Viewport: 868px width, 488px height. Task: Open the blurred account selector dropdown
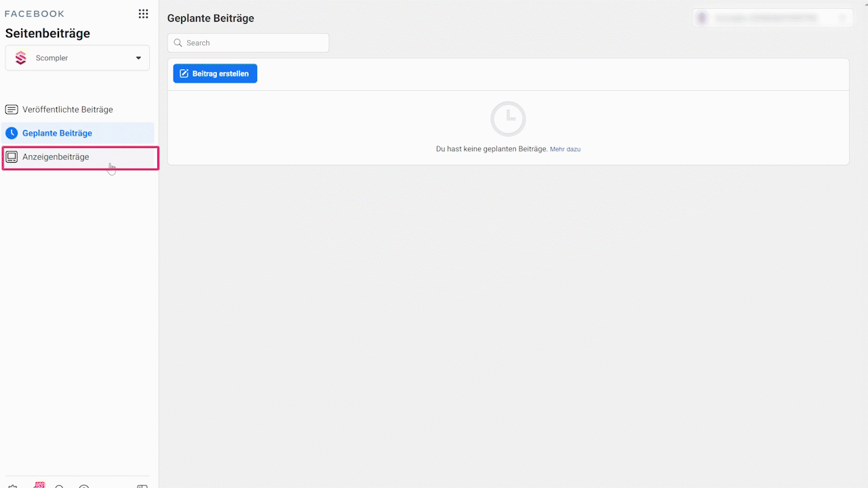click(x=772, y=18)
